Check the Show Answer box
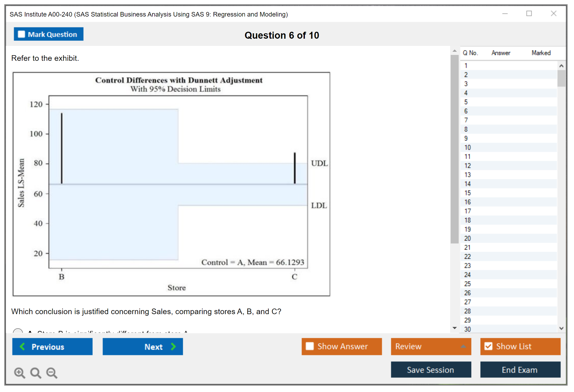Image resolution: width=574 pixels, height=392 pixels. tap(310, 346)
